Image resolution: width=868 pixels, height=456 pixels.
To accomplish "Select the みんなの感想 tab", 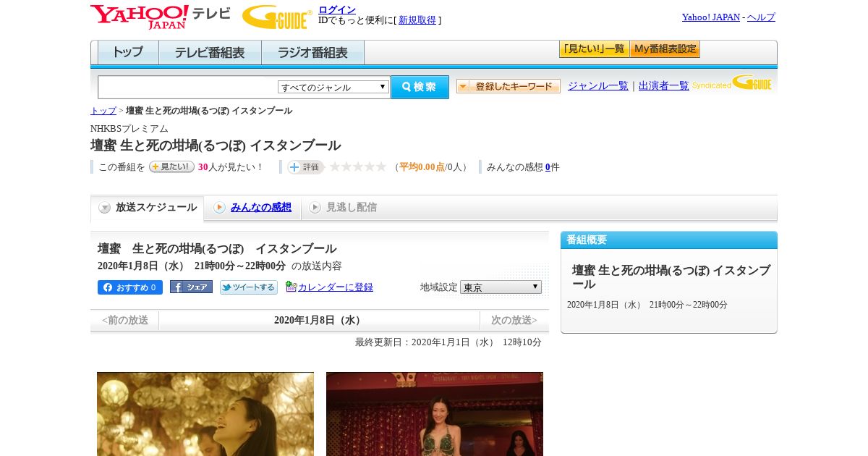I will 252,208.
